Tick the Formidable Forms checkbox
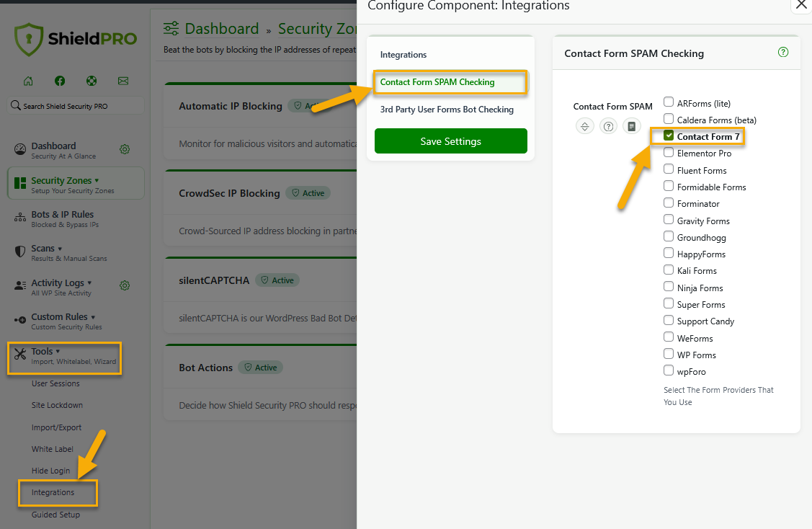 pyautogui.click(x=669, y=186)
